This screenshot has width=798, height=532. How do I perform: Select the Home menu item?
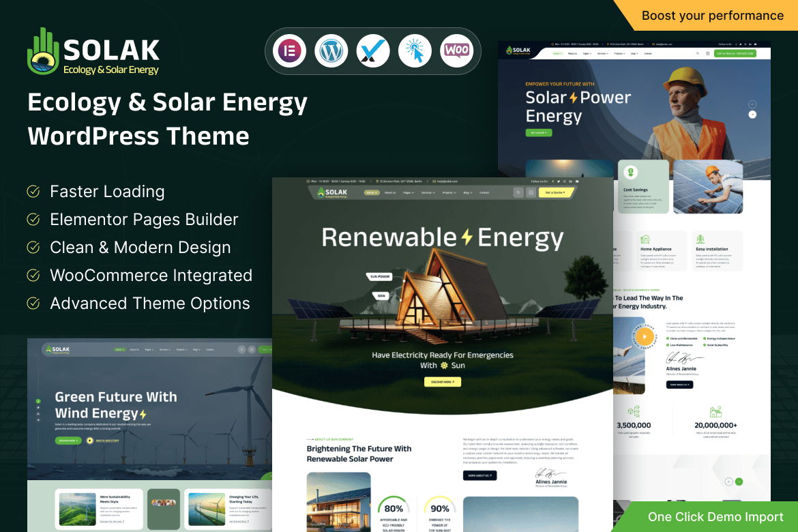(x=372, y=192)
